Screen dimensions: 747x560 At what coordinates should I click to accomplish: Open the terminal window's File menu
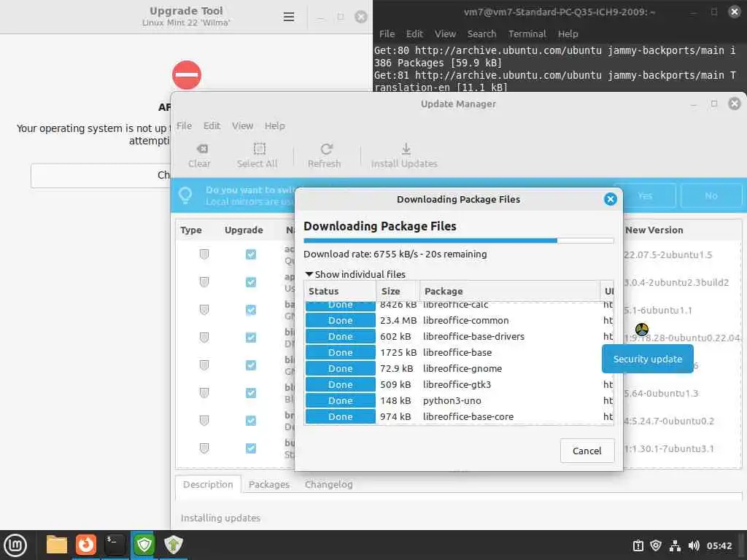[x=387, y=34]
